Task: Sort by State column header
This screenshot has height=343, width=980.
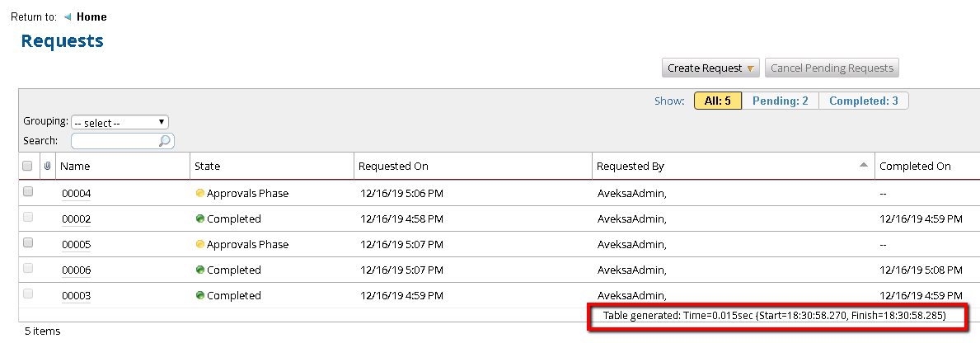Action: tap(208, 167)
